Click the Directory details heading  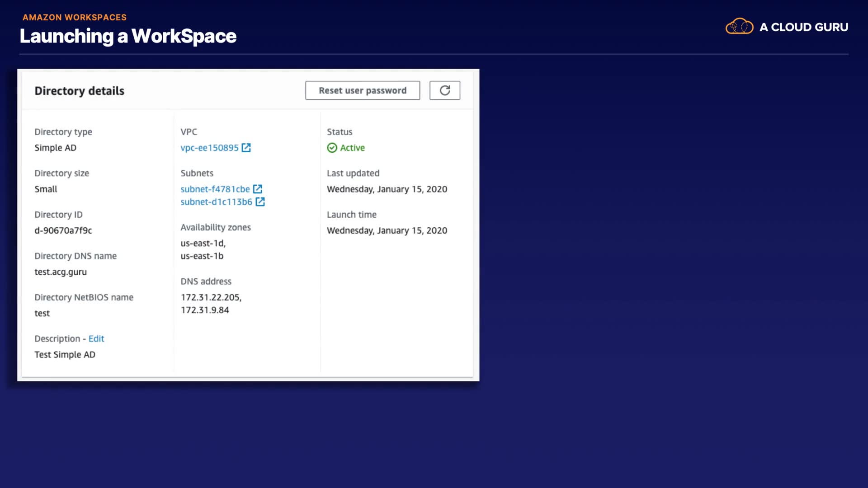pos(80,91)
